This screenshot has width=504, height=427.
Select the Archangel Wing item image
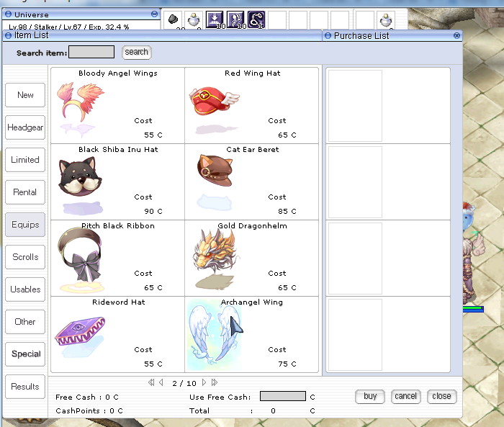pyautogui.click(x=215, y=335)
